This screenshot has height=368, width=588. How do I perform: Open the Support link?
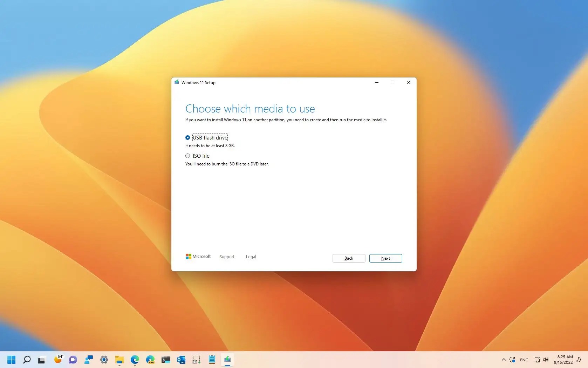[227, 257]
